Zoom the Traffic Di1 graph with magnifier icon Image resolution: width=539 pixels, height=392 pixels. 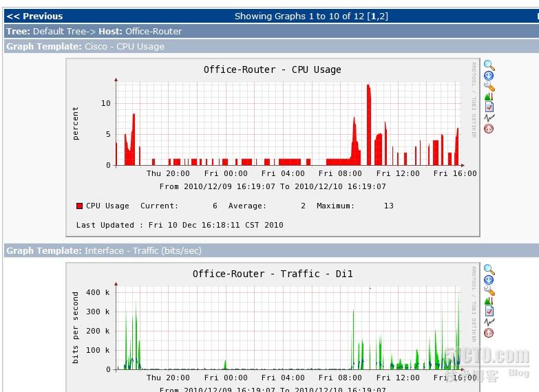point(489,270)
